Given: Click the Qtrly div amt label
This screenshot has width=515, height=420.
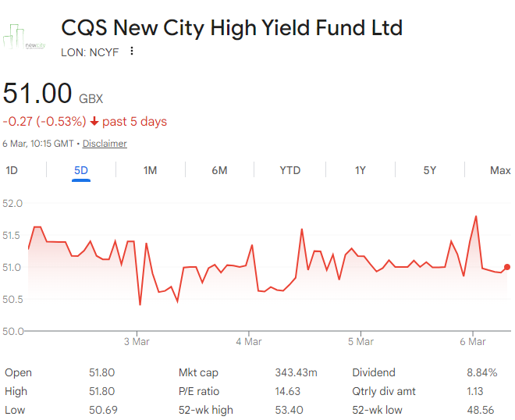Looking at the screenshot, I should click(x=384, y=391).
